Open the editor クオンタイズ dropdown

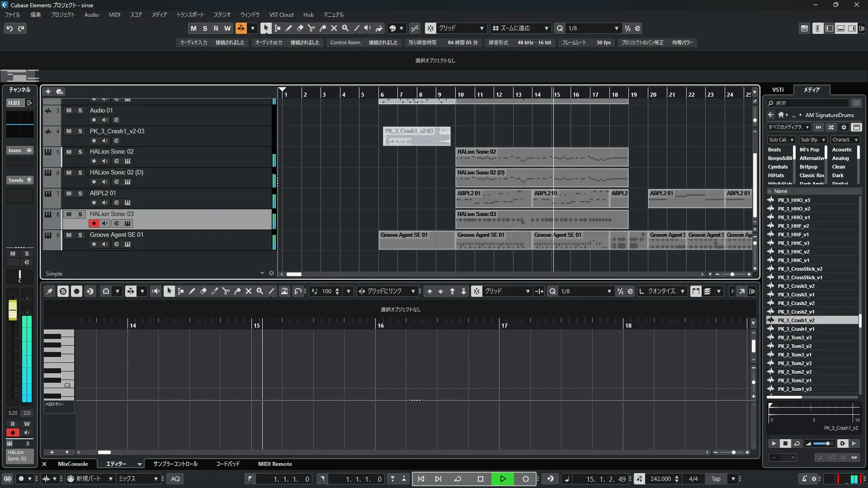(665, 291)
